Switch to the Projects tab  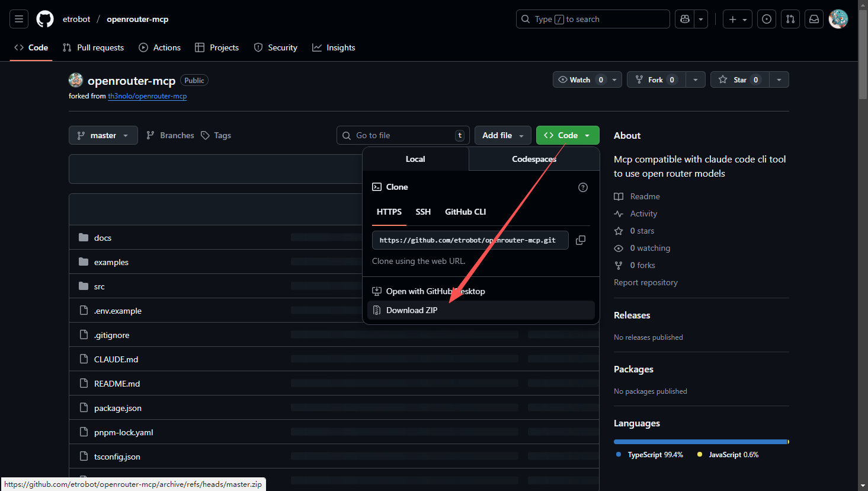coord(217,47)
